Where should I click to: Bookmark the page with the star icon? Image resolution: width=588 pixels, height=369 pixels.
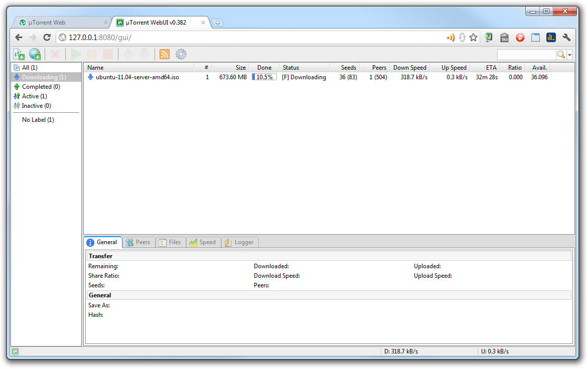(x=473, y=38)
